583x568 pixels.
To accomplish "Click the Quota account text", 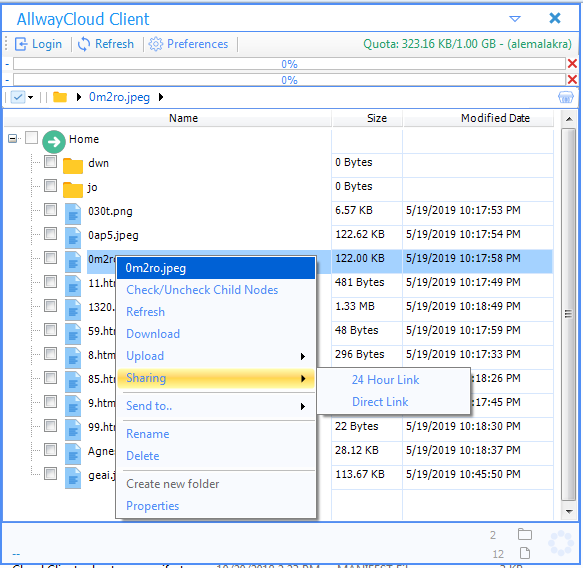I will pos(467,44).
